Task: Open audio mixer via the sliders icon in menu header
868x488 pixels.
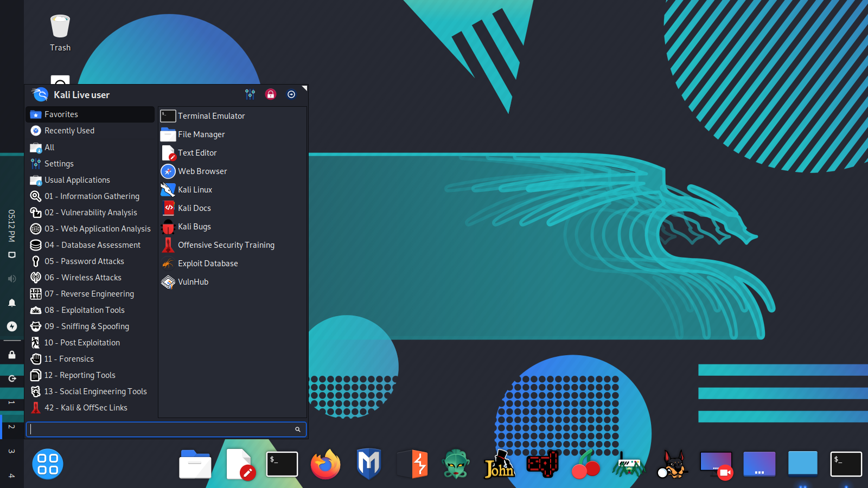Action: 250,94
